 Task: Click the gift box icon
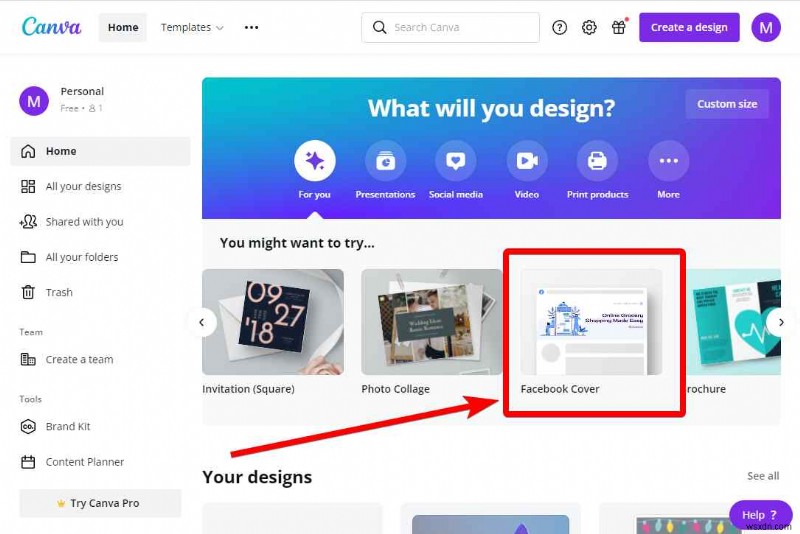[x=619, y=27]
